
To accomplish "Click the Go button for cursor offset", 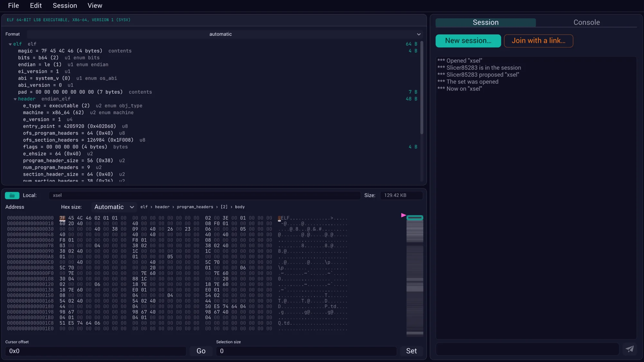I will pos(201,351).
